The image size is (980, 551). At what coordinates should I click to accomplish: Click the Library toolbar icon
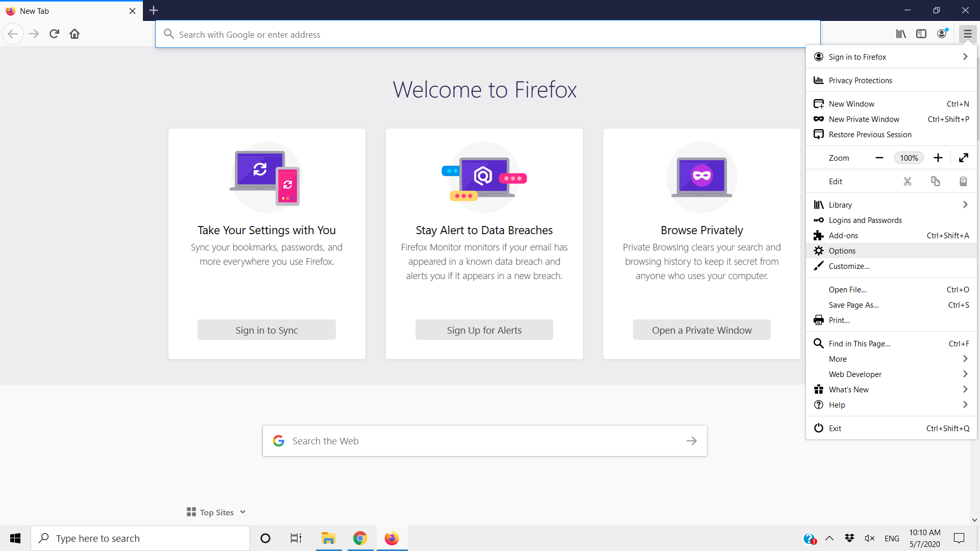[x=901, y=34]
